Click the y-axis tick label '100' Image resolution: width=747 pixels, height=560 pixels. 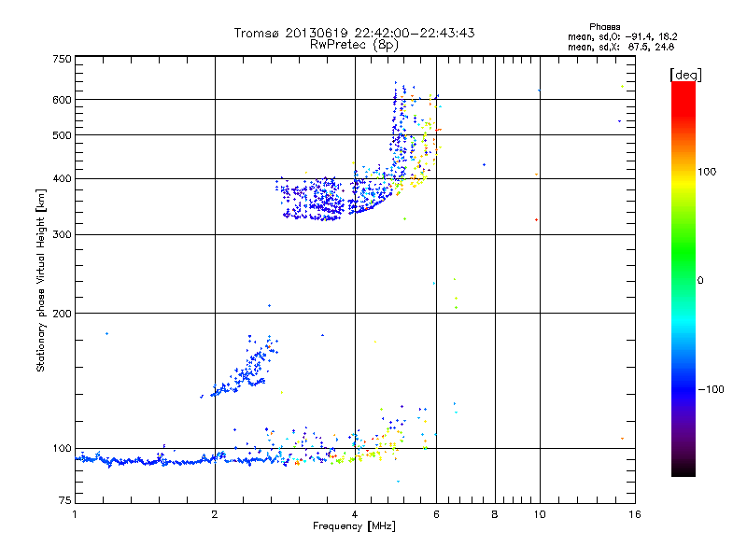coord(62,449)
